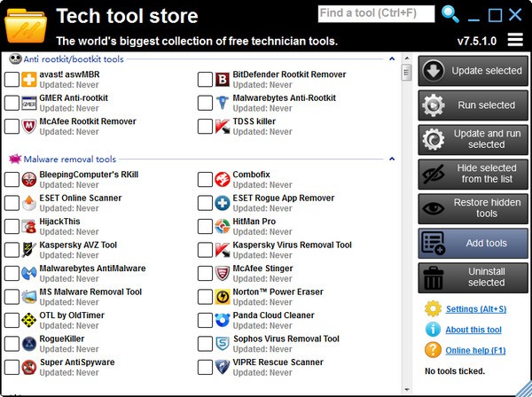The height and width of the screenshot is (397, 532).
Task: Click the Panda Cloud Cleaner icon
Action: (223, 320)
